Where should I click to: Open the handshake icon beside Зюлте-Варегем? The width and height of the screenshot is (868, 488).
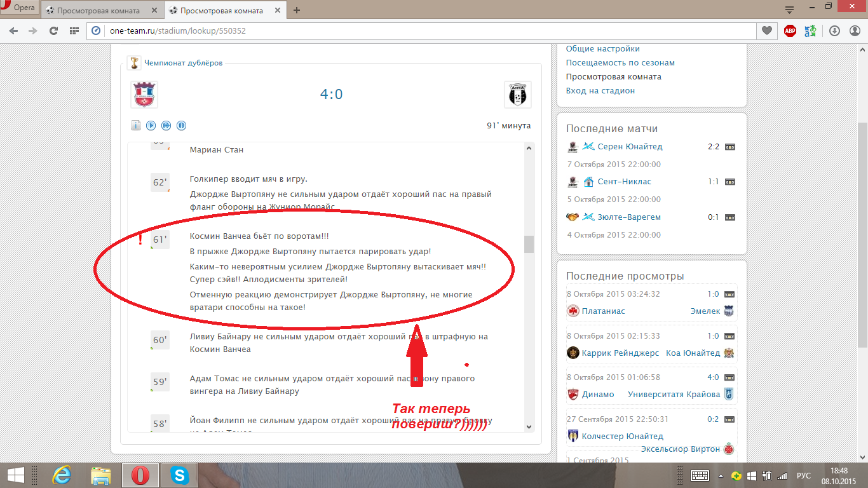point(572,217)
